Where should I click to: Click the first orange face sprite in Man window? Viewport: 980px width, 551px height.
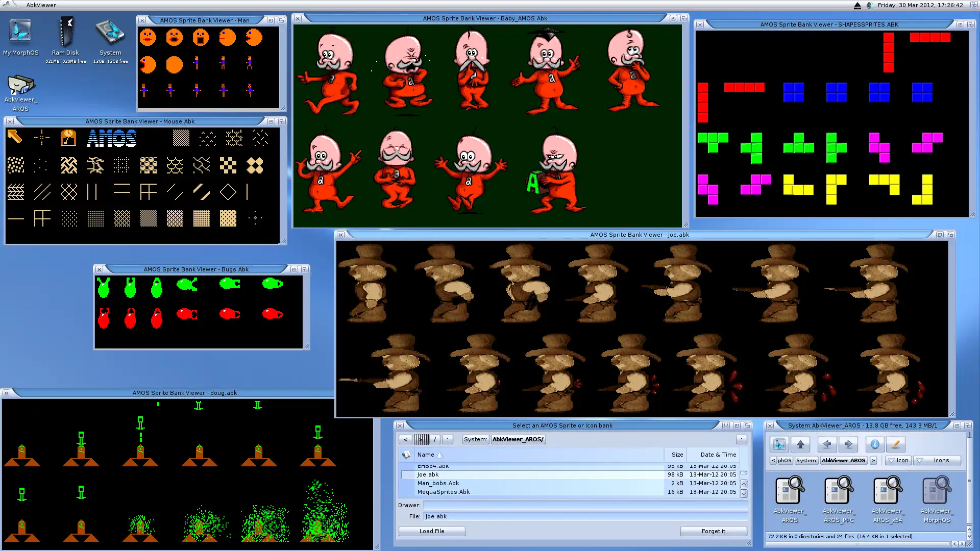pyautogui.click(x=148, y=37)
